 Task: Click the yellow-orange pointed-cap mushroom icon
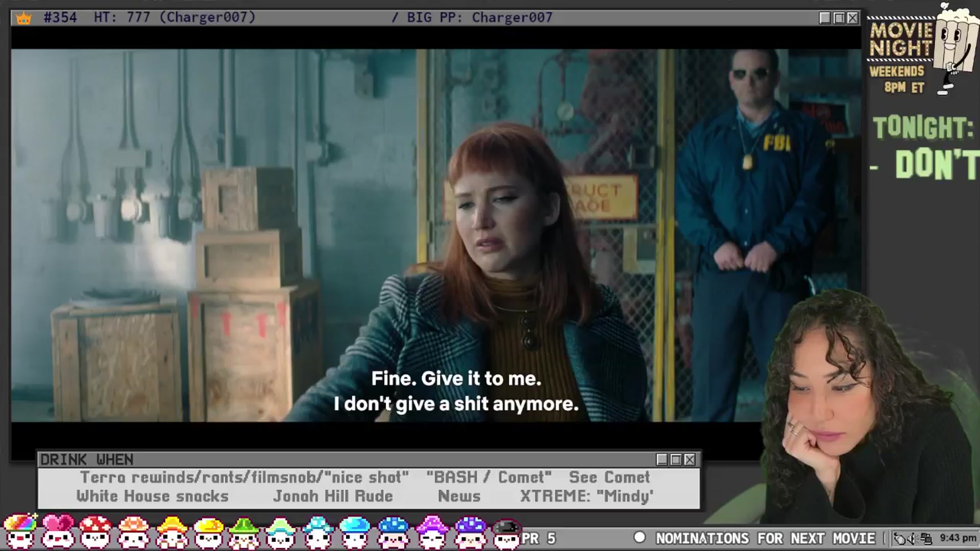click(171, 532)
